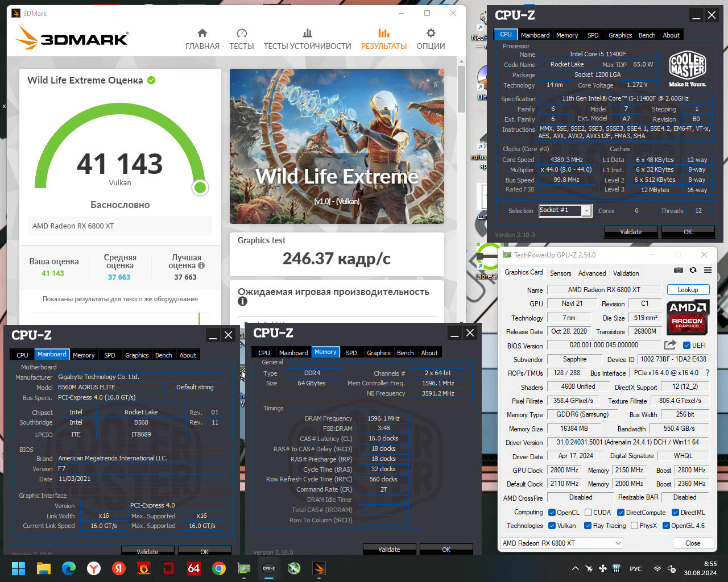The image size is (728, 582).
Task: Toggle the PhysX checkbox
Action: [634, 526]
